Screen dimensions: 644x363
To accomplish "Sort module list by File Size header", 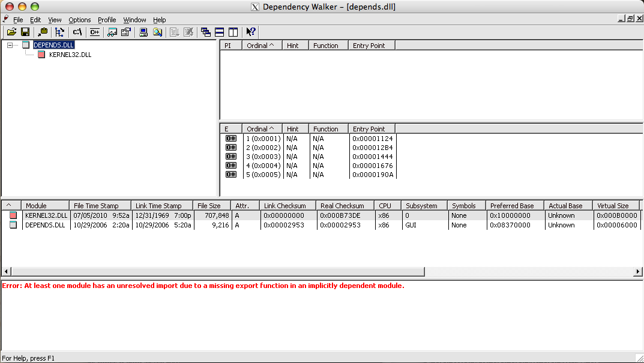I will (212, 205).
